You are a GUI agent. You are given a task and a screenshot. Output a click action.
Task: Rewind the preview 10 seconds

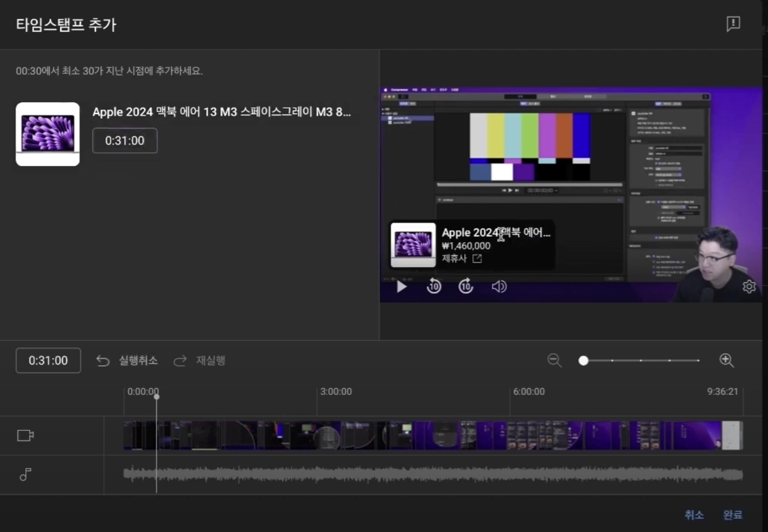434,286
